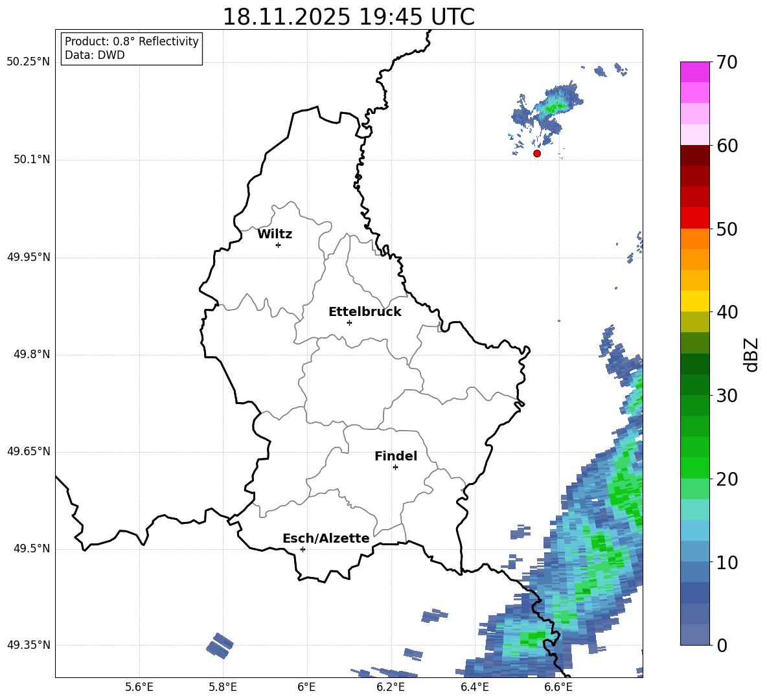Click the 6°E longitude label
767x700 pixels.
pyautogui.click(x=306, y=687)
